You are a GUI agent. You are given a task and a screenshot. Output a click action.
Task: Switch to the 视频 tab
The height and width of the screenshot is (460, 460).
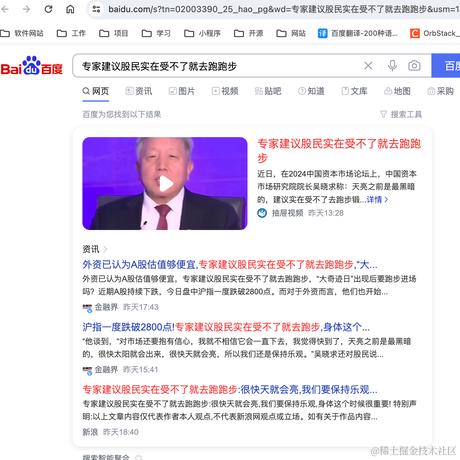pos(225,91)
